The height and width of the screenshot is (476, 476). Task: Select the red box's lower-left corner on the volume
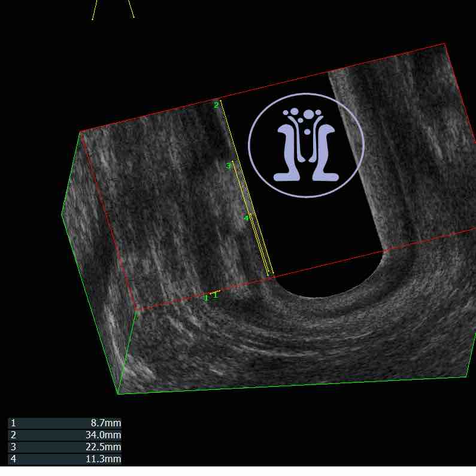click(x=137, y=310)
